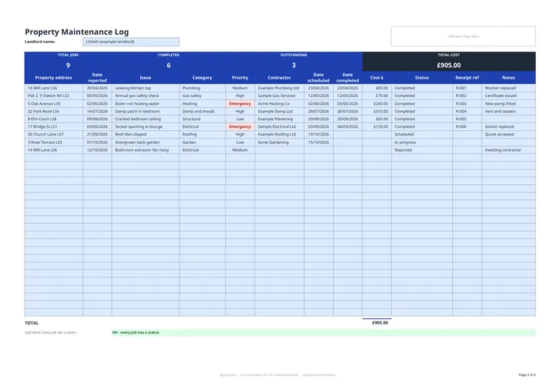
Task: Select the 'Structural' category cell
Action: tap(203, 119)
